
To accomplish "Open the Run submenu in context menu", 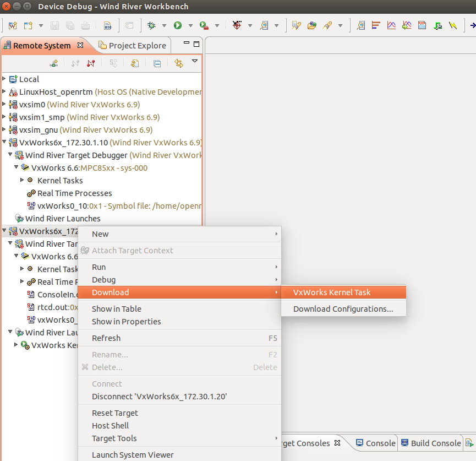I will (x=179, y=267).
